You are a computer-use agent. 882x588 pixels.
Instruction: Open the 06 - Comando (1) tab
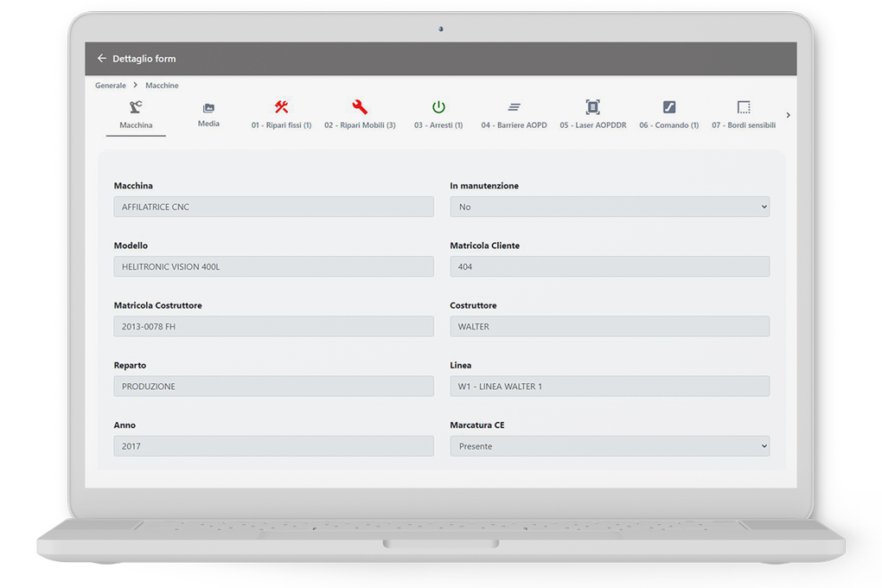coord(668,125)
